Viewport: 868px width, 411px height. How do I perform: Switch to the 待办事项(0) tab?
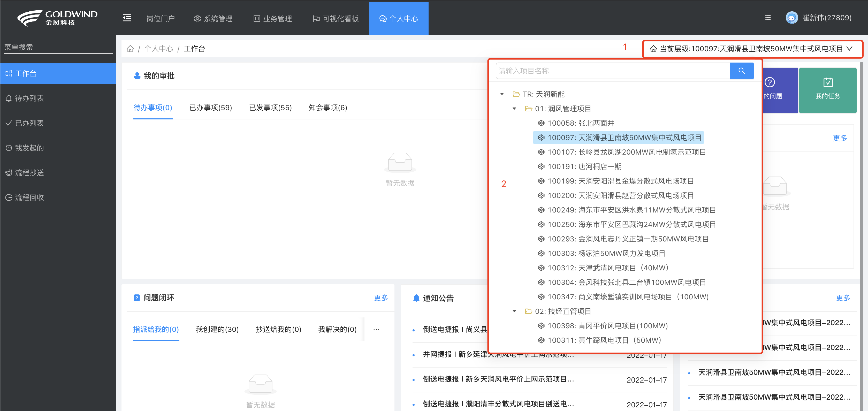[x=153, y=108]
